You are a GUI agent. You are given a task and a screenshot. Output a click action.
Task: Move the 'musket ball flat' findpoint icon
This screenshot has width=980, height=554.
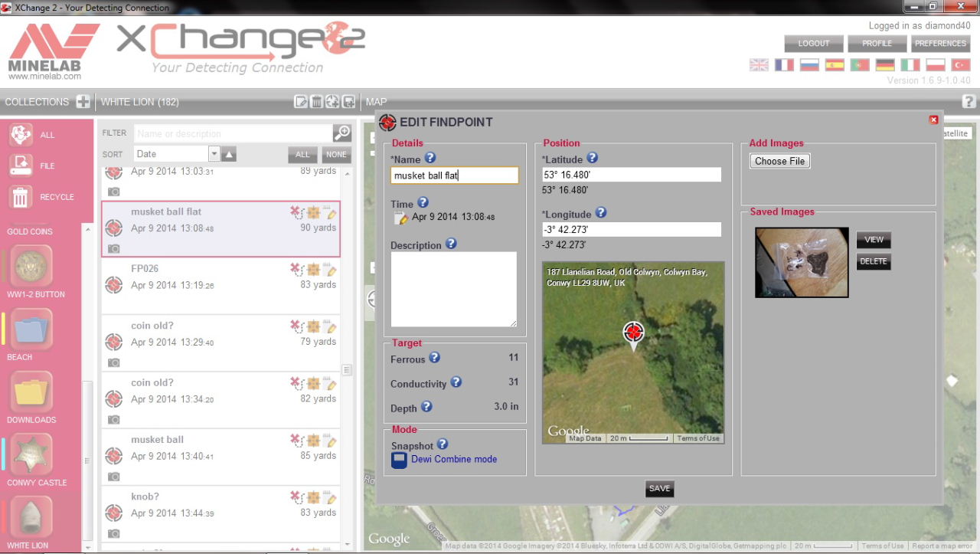pos(313,212)
